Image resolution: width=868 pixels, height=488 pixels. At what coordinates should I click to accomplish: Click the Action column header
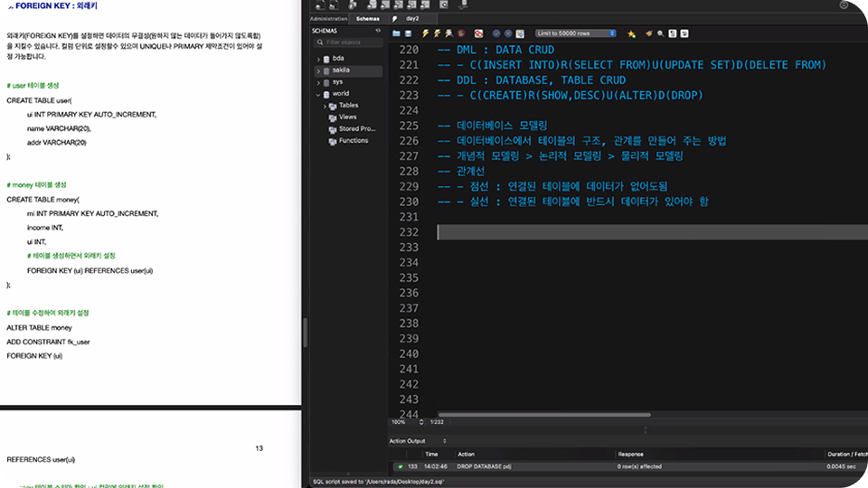466,455
